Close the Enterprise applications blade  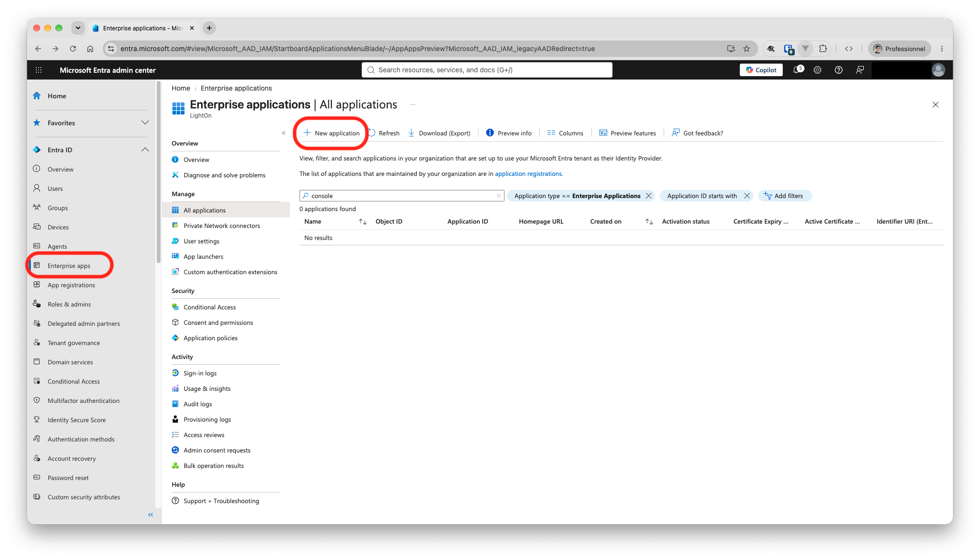(x=935, y=105)
